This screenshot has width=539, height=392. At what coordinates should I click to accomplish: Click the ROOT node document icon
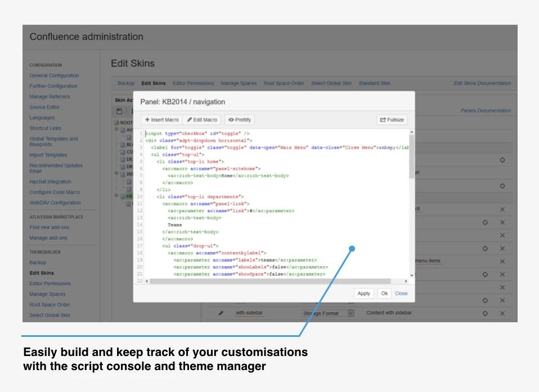point(116,123)
